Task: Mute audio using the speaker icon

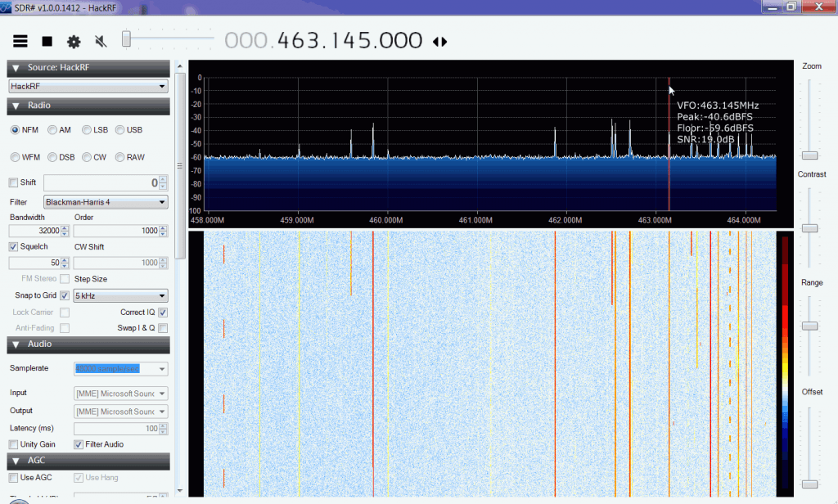Action: point(100,40)
